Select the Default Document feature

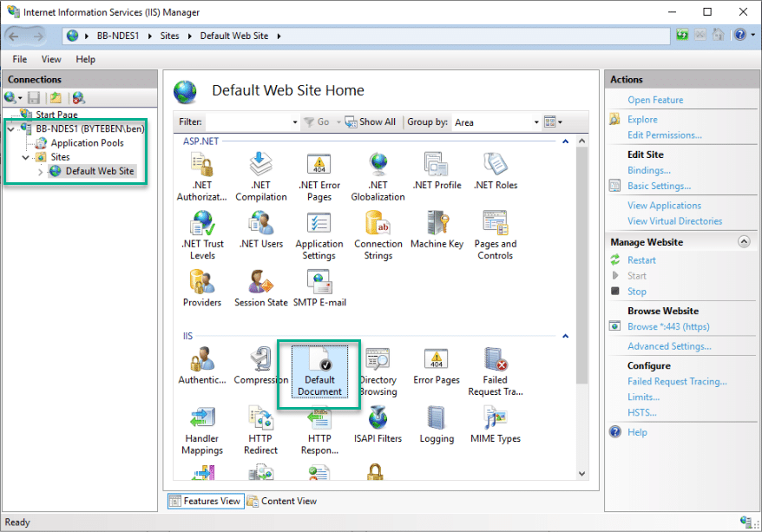(x=319, y=371)
